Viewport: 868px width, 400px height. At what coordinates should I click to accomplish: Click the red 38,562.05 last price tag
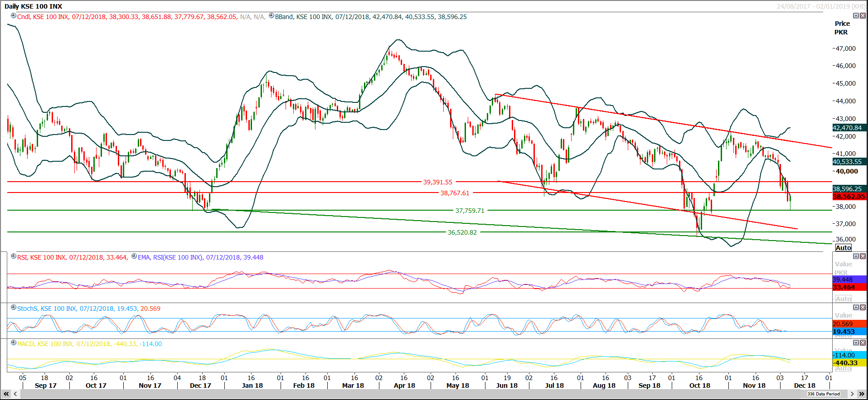click(x=850, y=197)
